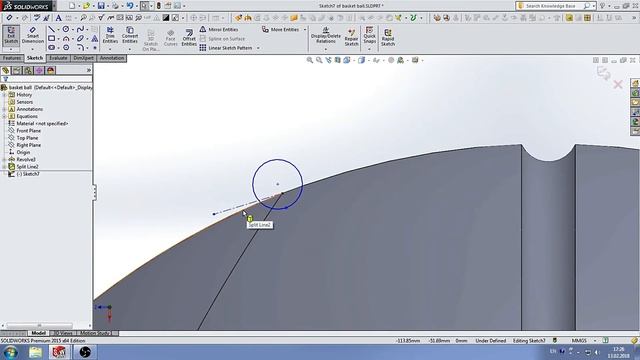This screenshot has width=640, height=360.
Task: Click the Convert Entities tool
Action: (x=130, y=35)
